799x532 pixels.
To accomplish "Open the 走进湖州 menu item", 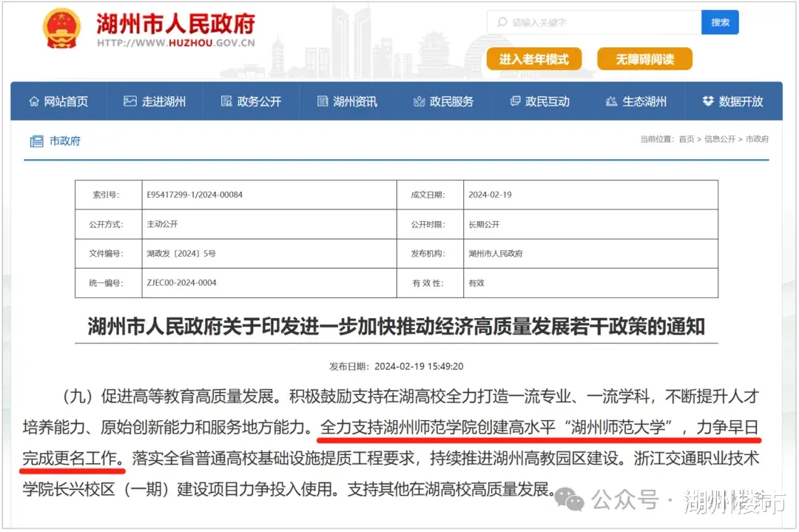I will click(155, 101).
